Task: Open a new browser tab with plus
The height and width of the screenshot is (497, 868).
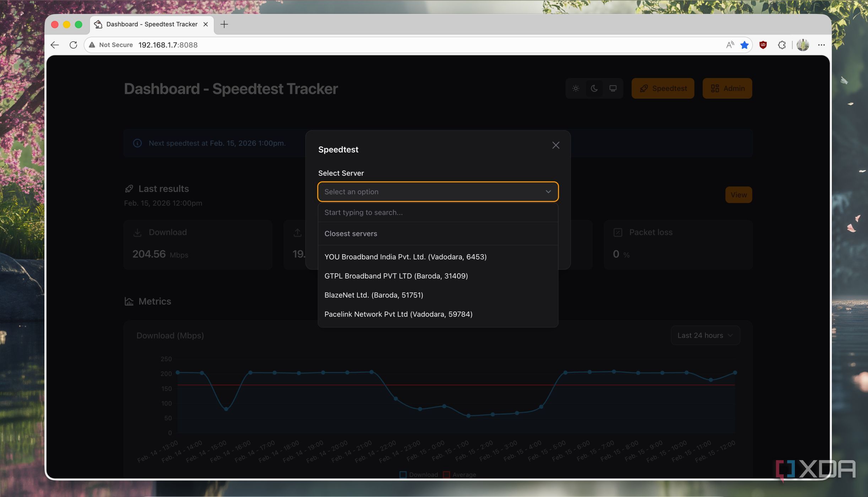Action: [224, 24]
